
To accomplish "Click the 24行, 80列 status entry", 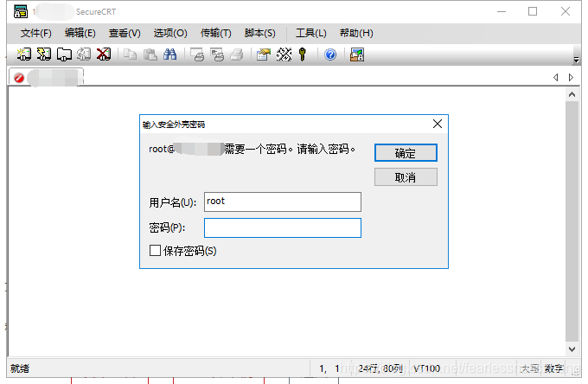I will point(380,368).
